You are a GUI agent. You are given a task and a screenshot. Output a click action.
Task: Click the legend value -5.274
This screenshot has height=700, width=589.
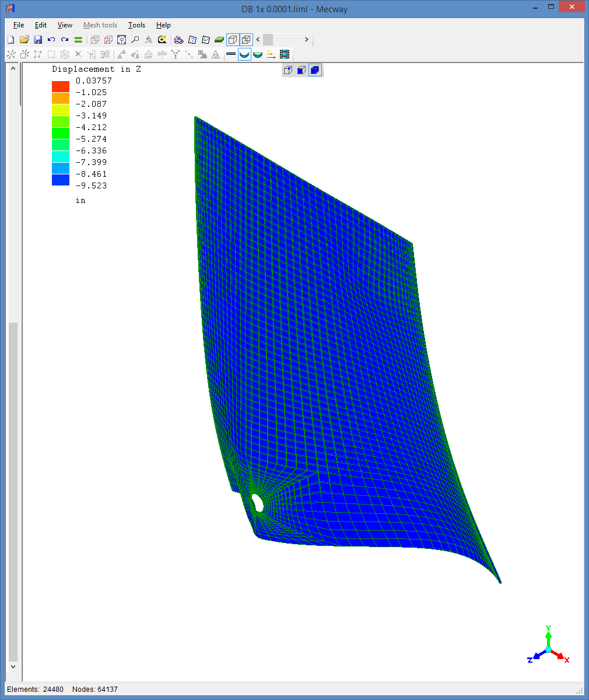pyautogui.click(x=91, y=139)
